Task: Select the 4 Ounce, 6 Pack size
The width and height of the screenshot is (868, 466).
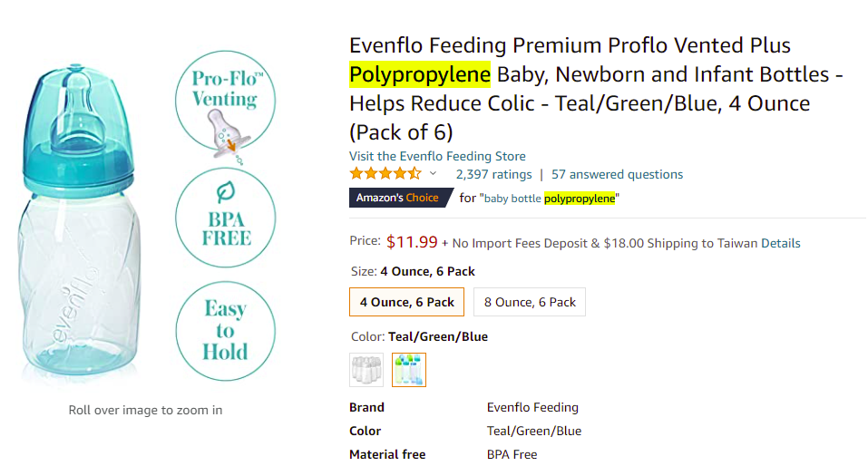Action: tap(407, 302)
